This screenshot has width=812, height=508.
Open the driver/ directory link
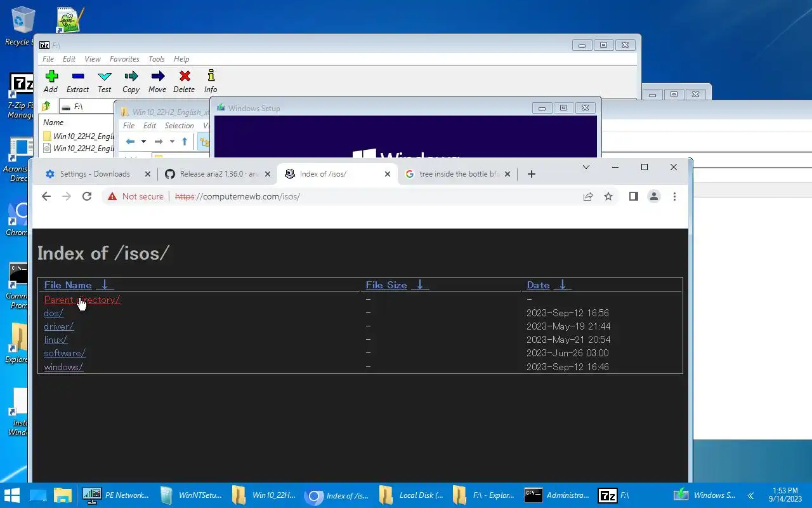59,326
